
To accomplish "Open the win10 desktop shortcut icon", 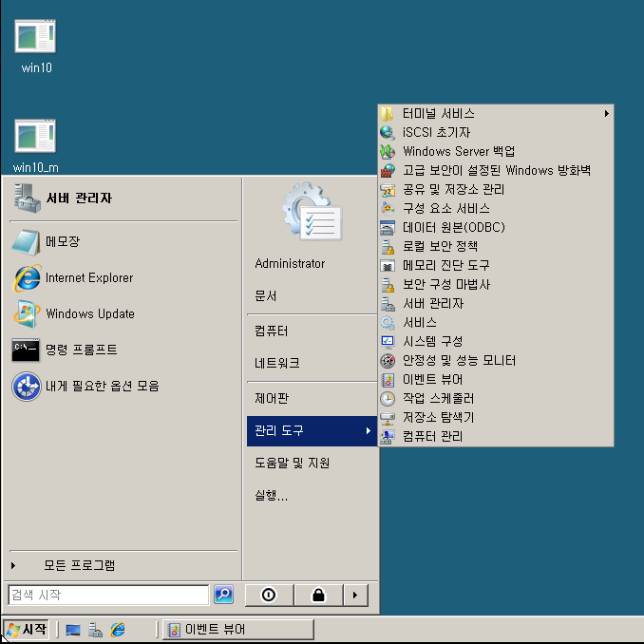I will 35,36.
